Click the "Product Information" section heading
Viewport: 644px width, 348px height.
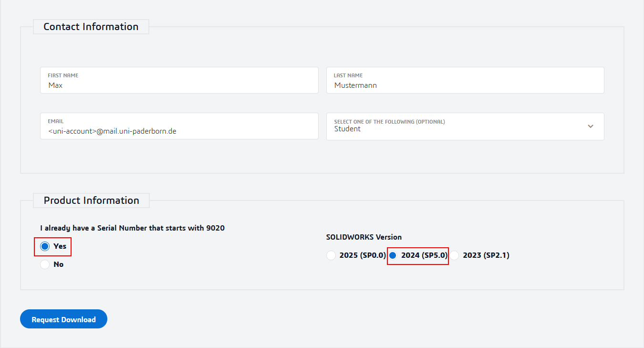92,200
